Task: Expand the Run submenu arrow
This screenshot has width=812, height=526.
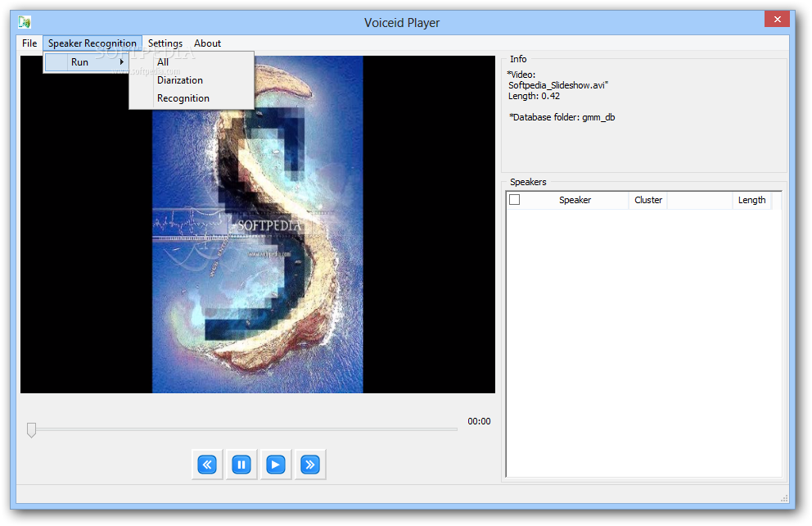Action: click(122, 61)
